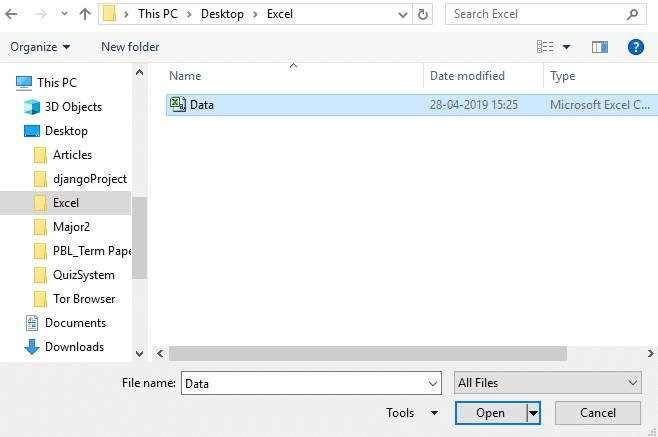Click the search magnifier icon

coord(632,15)
